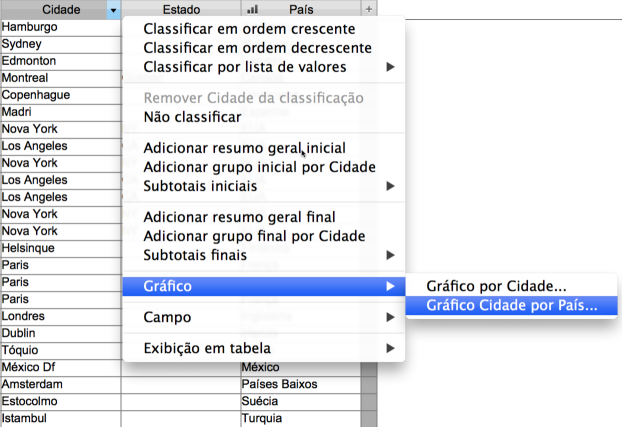Click the México country cell

click(301, 368)
